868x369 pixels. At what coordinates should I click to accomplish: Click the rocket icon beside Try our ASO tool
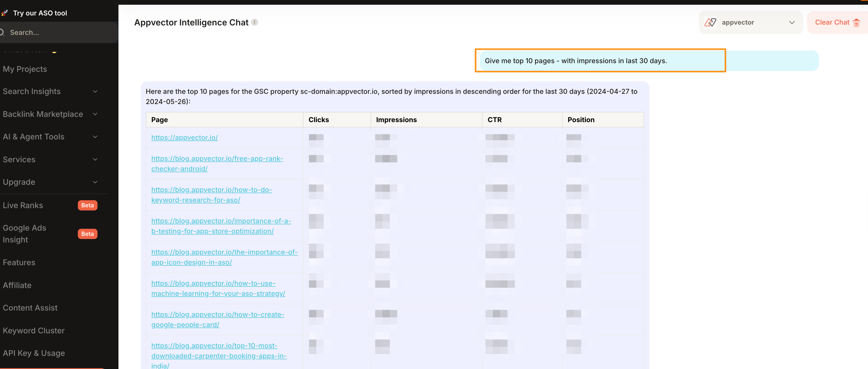point(4,13)
